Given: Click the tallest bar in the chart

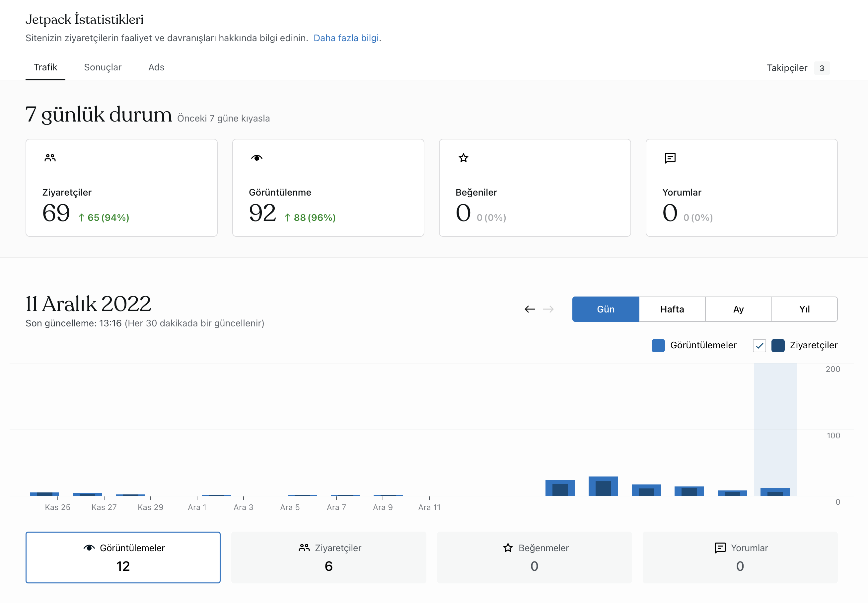Looking at the screenshot, I should click(x=603, y=486).
